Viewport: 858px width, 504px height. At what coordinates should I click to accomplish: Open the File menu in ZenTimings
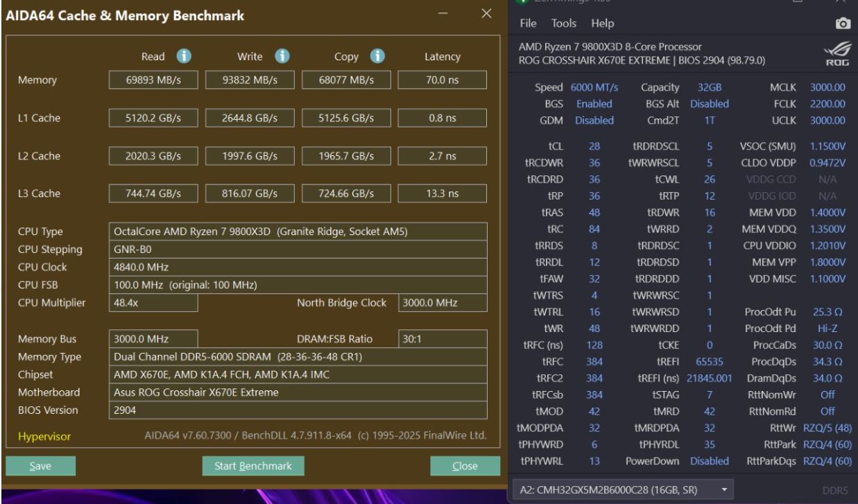point(529,24)
